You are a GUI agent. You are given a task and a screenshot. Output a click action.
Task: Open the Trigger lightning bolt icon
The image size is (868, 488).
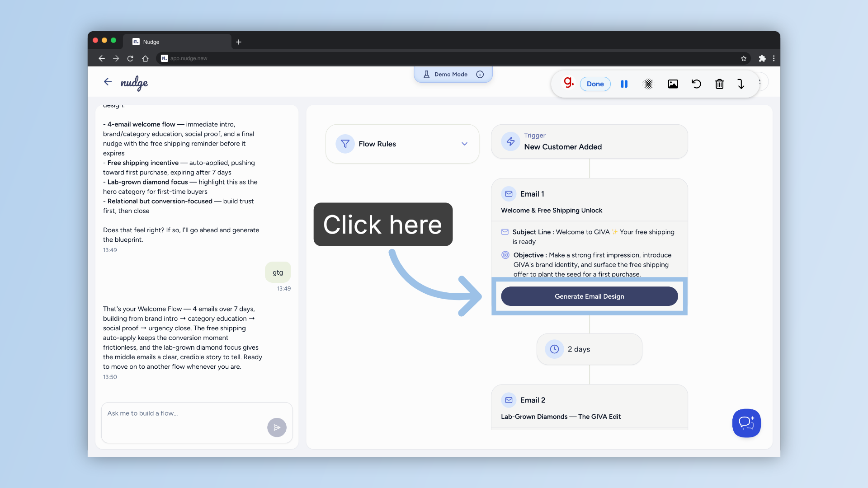[x=510, y=141]
